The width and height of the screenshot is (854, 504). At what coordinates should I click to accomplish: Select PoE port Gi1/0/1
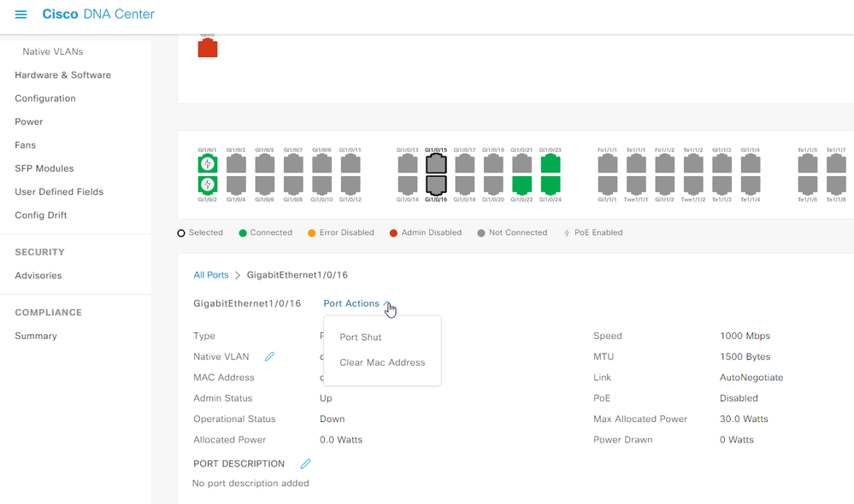click(208, 164)
